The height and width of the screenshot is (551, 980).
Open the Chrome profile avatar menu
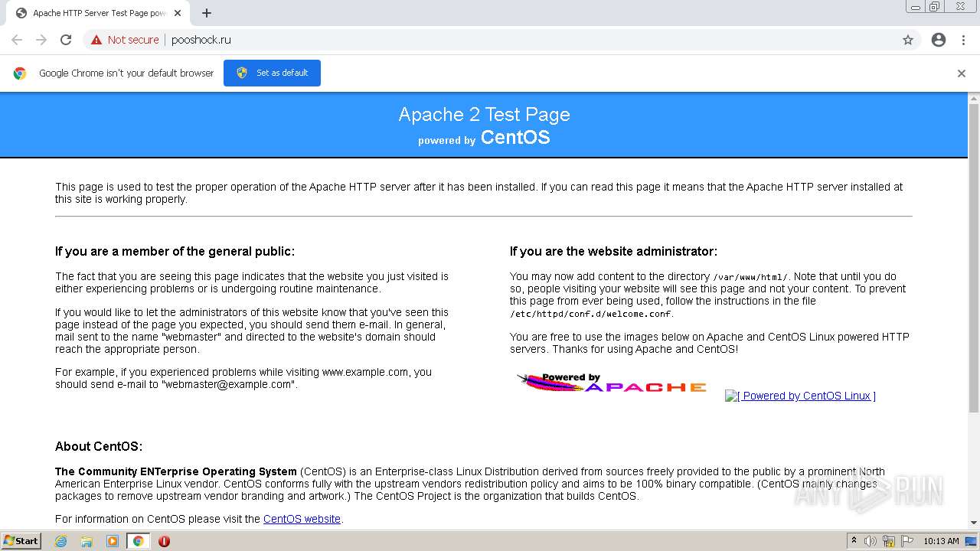(939, 40)
